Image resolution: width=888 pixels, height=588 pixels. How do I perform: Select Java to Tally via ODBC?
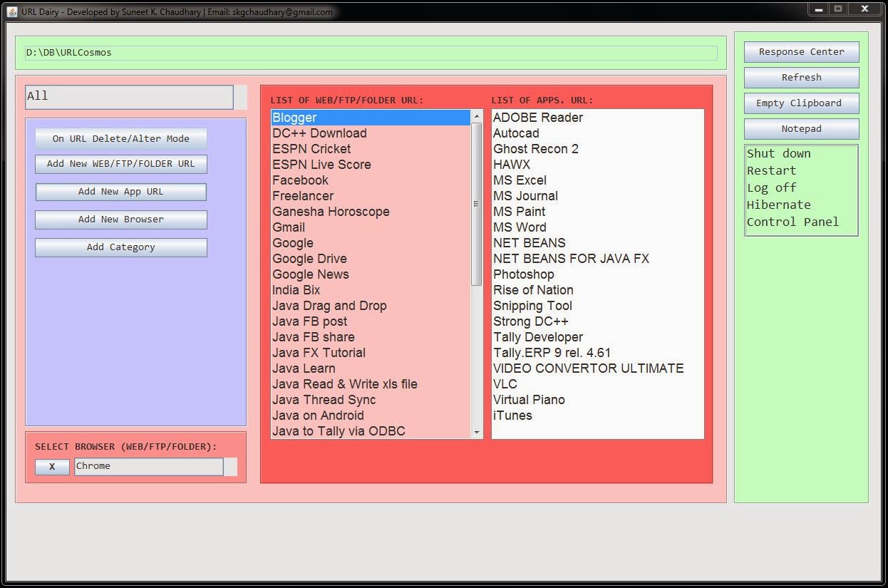371,431
